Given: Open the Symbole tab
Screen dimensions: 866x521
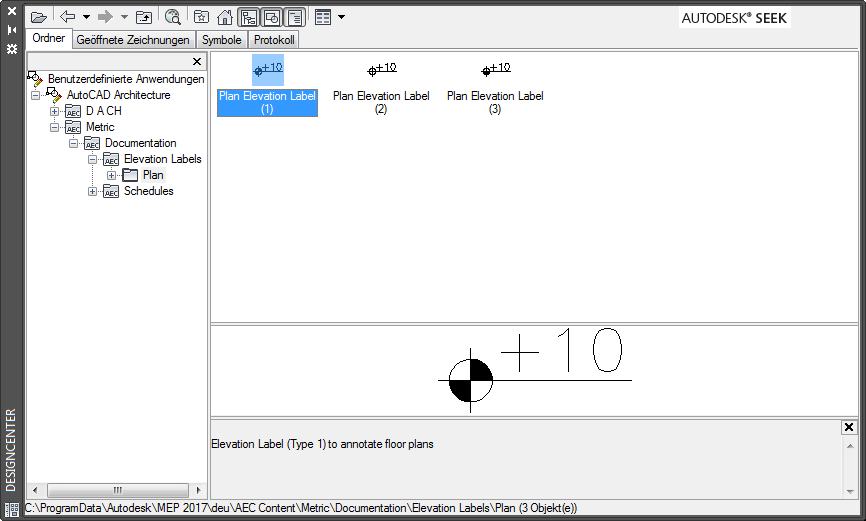Looking at the screenshot, I should (221, 40).
